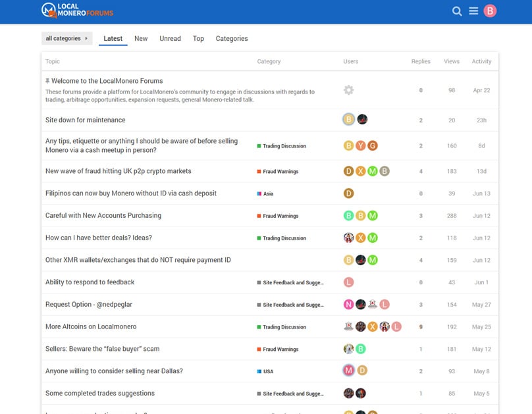Click orange X avatar in More Altcoins row
Viewport: 532px width, 414px height.
pos(373,326)
